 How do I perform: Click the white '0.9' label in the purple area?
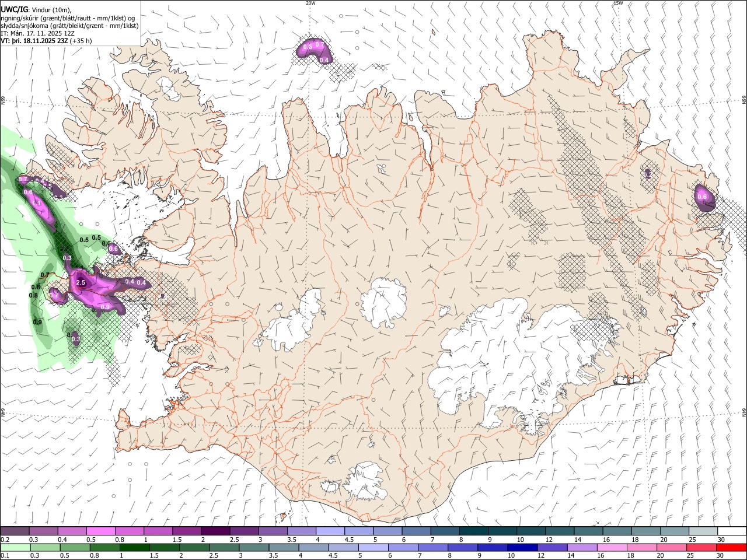(x=105, y=307)
